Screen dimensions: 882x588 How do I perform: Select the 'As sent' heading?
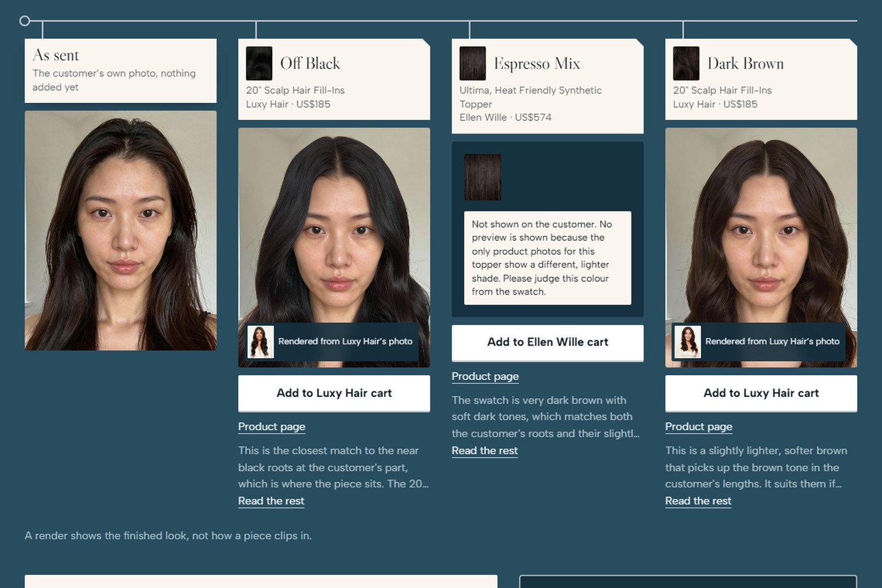(56, 55)
